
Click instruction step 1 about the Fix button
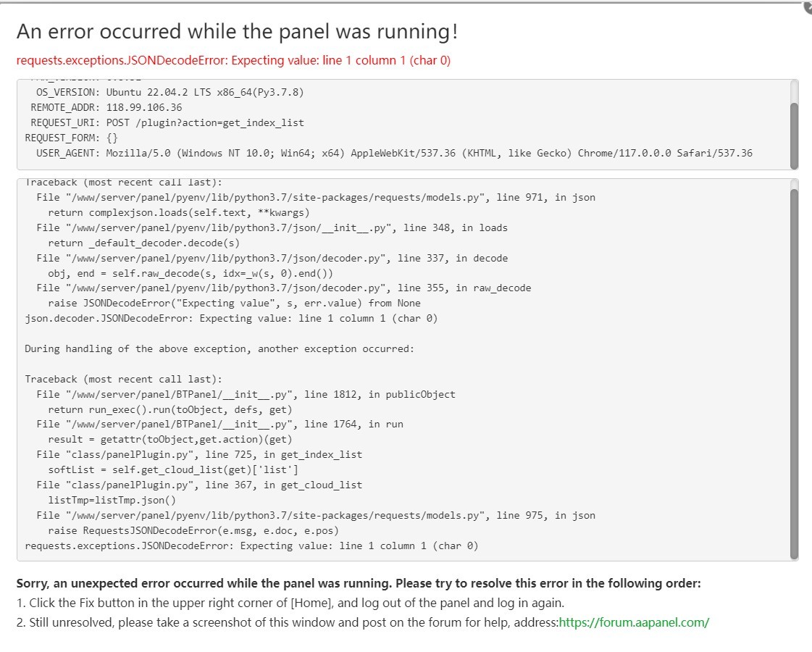pyautogui.click(x=290, y=603)
